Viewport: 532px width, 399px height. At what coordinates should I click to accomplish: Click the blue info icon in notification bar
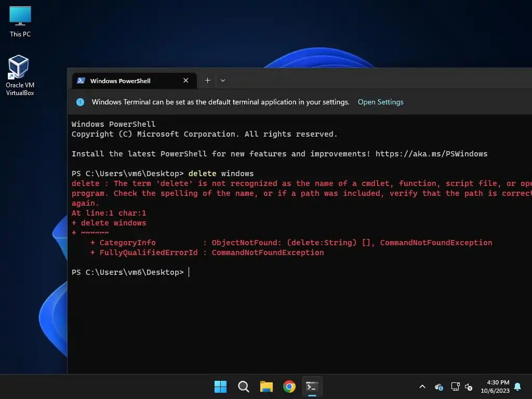pos(80,102)
